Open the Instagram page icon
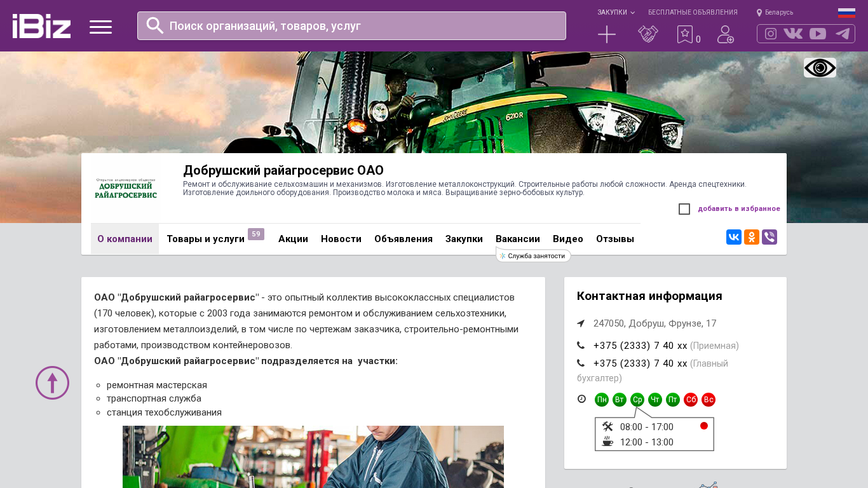 click(771, 34)
